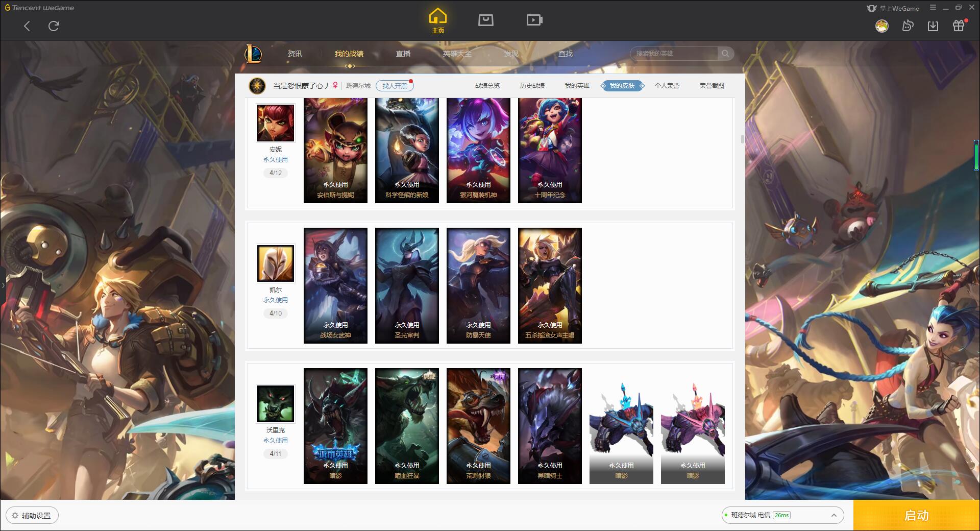Click the search magnifier icon

[x=725, y=54]
